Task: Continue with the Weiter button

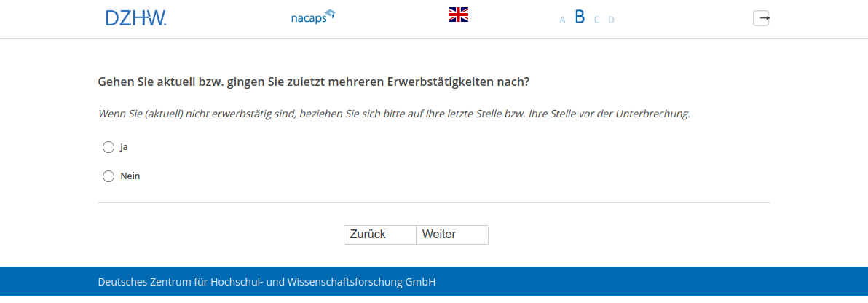Action: [451, 235]
